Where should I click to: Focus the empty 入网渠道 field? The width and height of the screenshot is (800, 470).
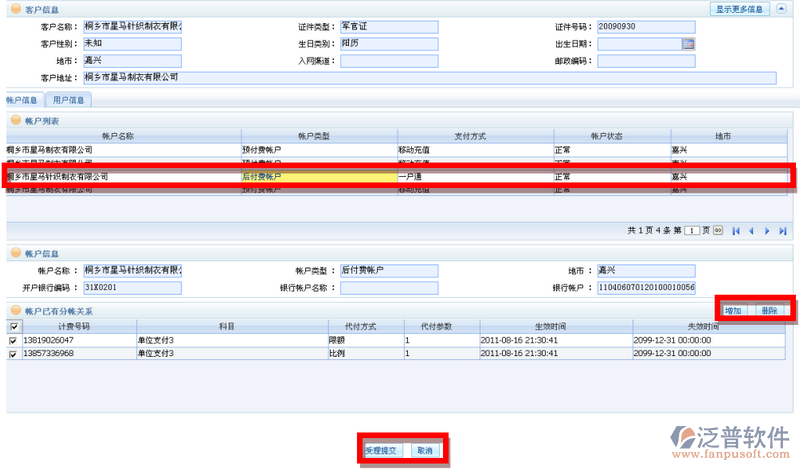coord(389,61)
